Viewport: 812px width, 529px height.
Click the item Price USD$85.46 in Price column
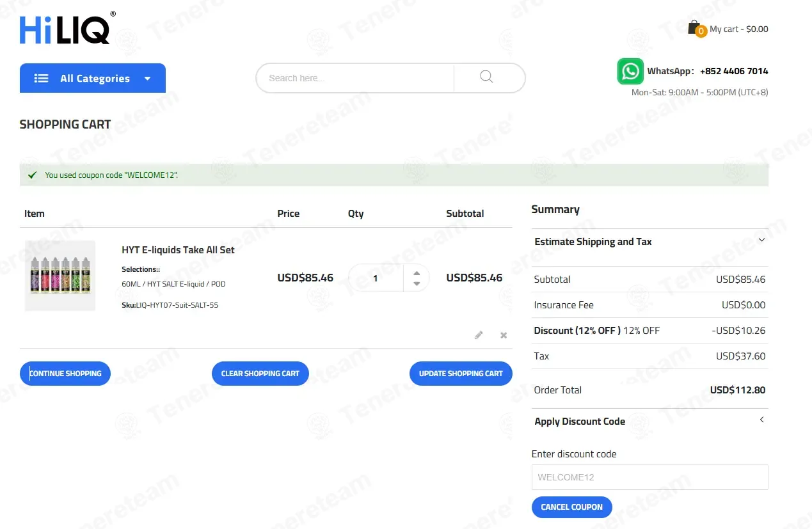point(305,278)
